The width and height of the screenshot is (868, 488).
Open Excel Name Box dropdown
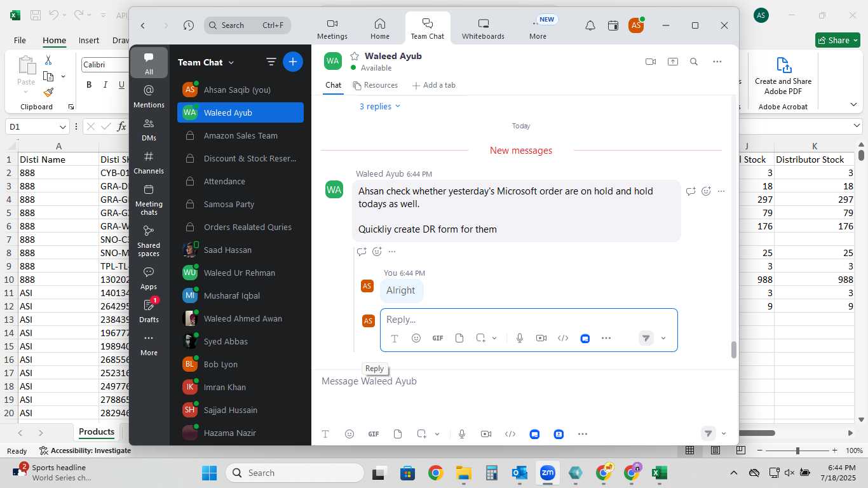pos(62,126)
